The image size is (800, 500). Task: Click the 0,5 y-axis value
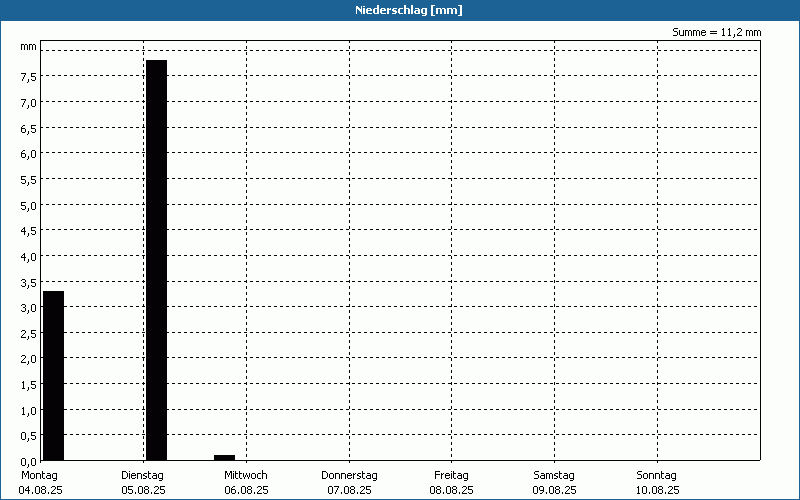pyautogui.click(x=29, y=436)
